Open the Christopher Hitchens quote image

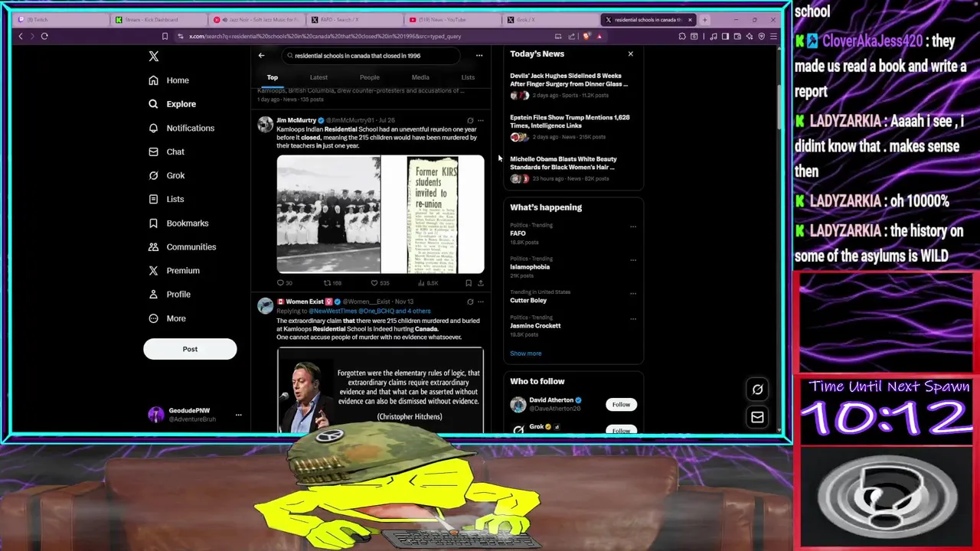pos(381,390)
